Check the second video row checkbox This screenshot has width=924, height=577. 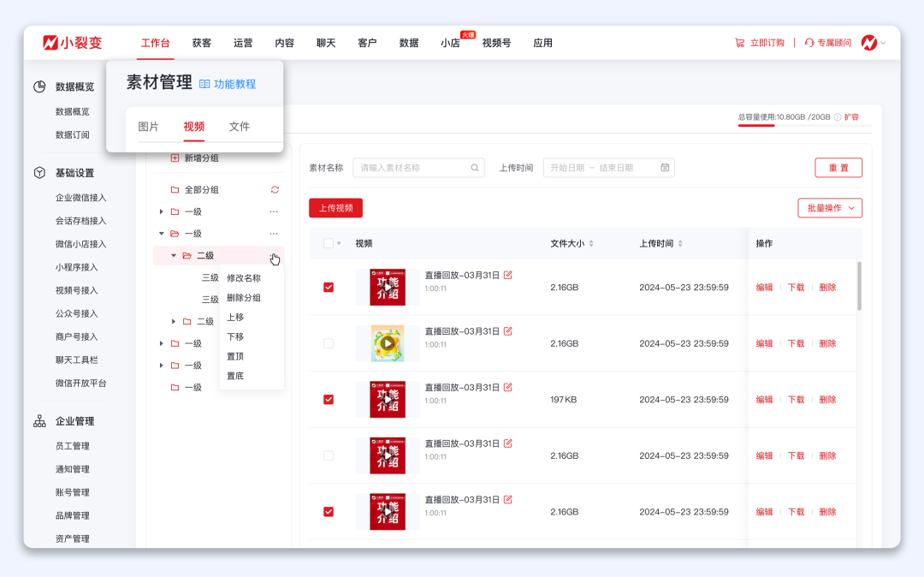(x=329, y=343)
